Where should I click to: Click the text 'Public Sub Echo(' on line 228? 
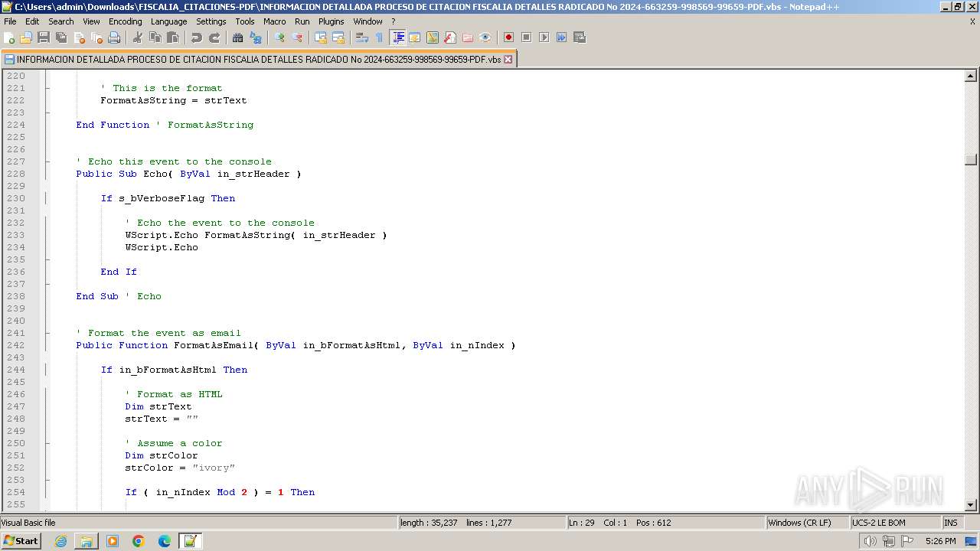click(x=125, y=174)
